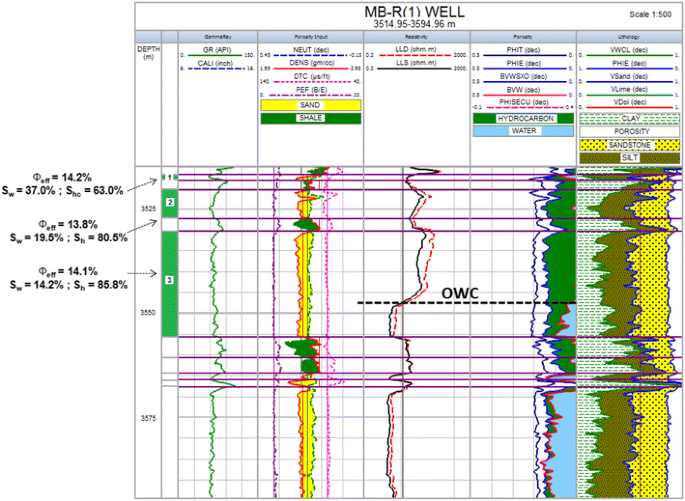Click the MB-R(1) WELL title
685x501 pixels.
coord(415,12)
